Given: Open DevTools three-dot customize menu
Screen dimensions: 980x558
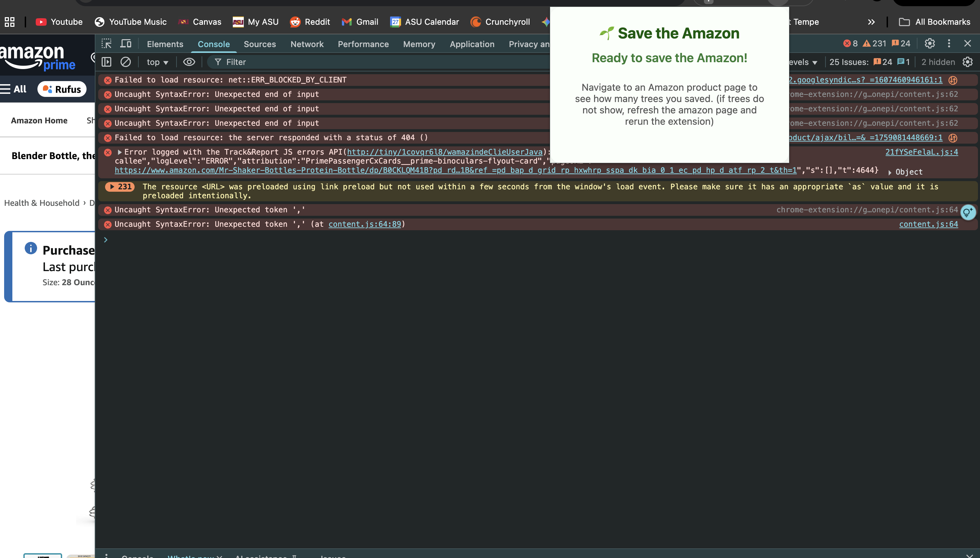Looking at the screenshot, I should point(949,43).
